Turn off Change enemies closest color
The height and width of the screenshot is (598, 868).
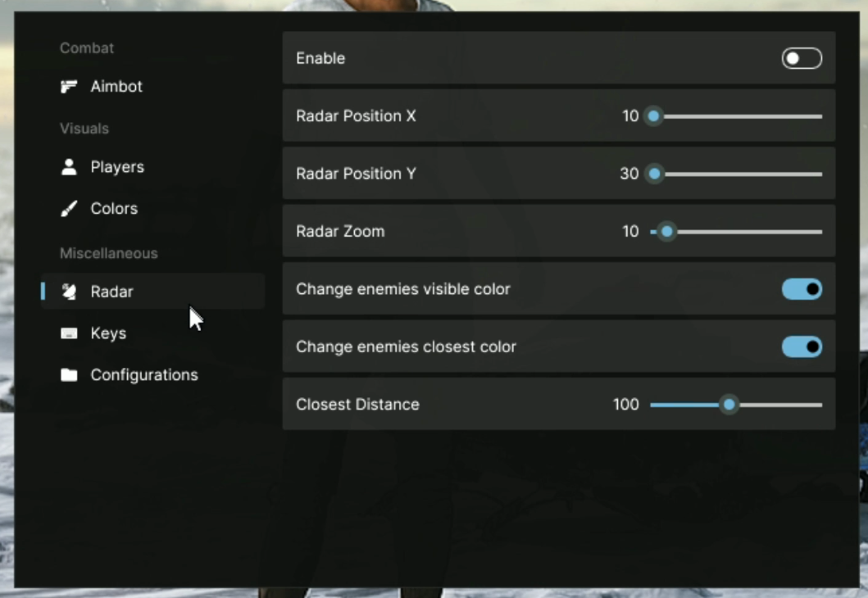click(801, 347)
